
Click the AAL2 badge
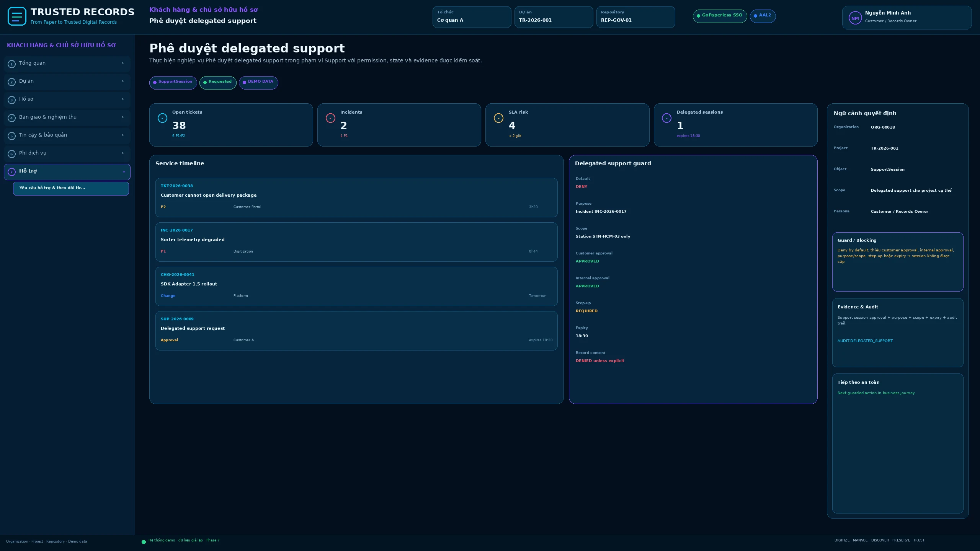[x=763, y=16]
